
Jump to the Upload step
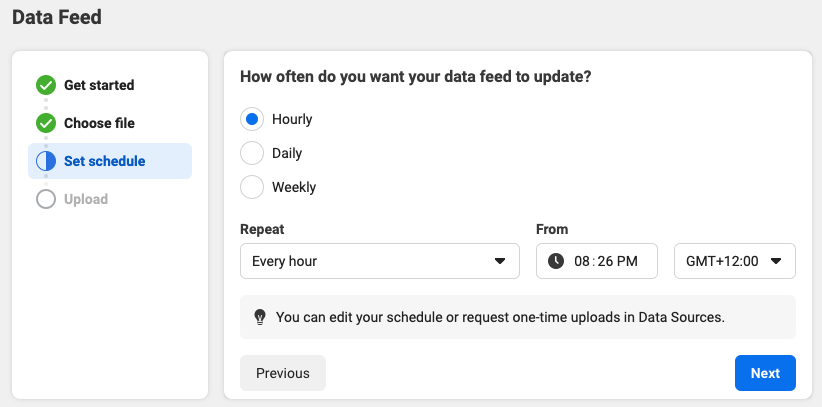tap(86, 199)
